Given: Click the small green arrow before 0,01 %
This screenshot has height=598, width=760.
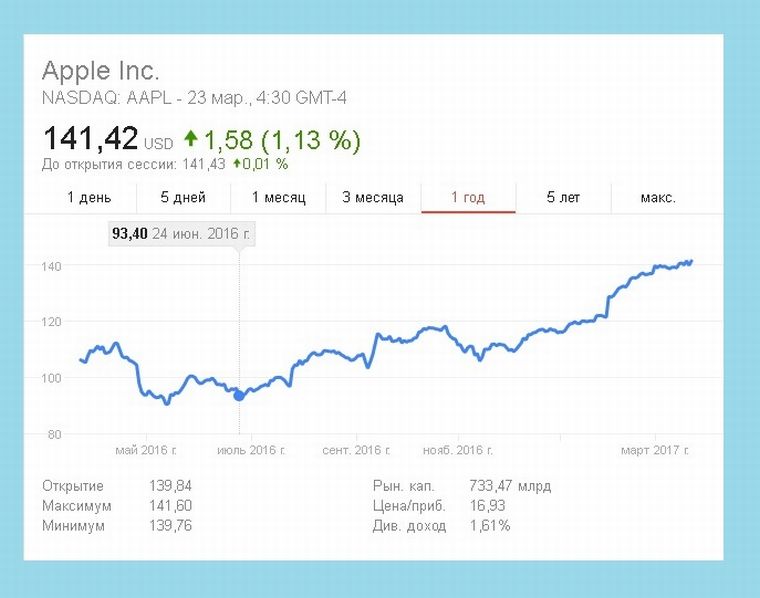Looking at the screenshot, I should pos(237,163).
